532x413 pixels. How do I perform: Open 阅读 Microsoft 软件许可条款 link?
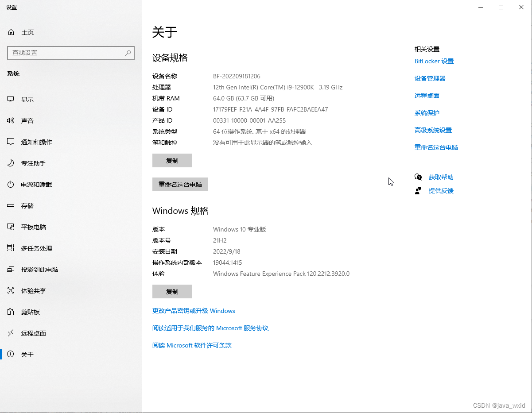tap(192, 345)
